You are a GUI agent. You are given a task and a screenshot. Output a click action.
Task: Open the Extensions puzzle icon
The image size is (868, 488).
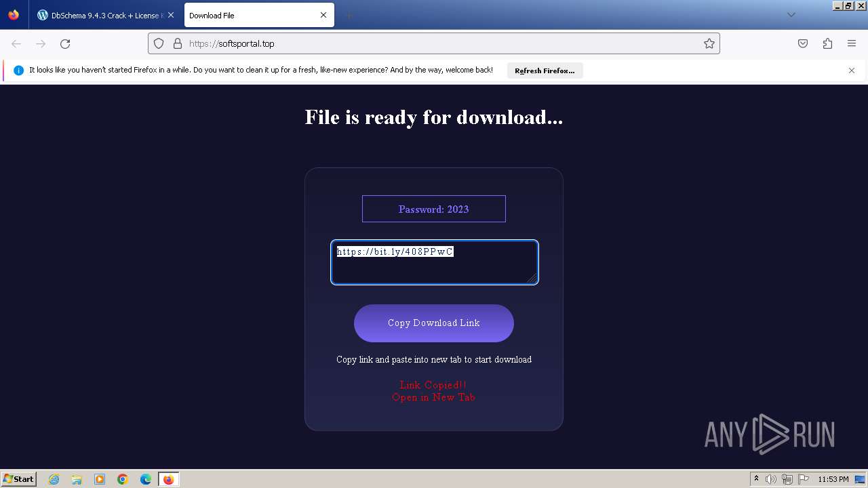[x=827, y=43]
